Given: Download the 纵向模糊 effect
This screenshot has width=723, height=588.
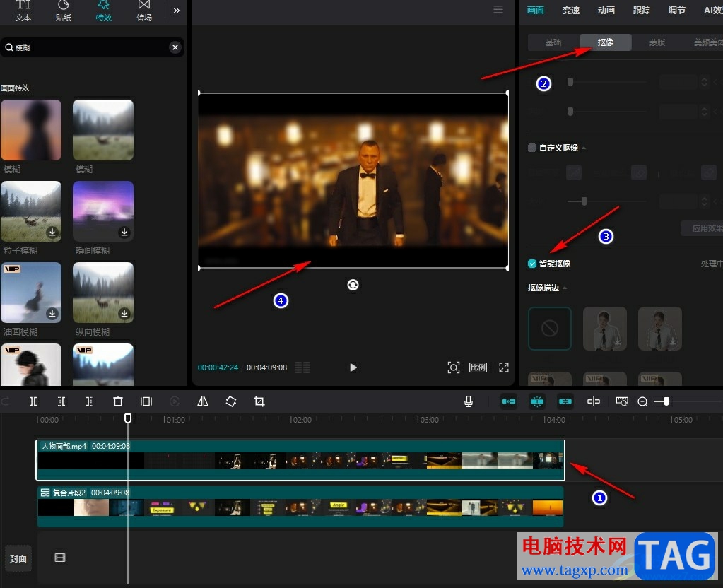Looking at the screenshot, I should (x=124, y=314).
